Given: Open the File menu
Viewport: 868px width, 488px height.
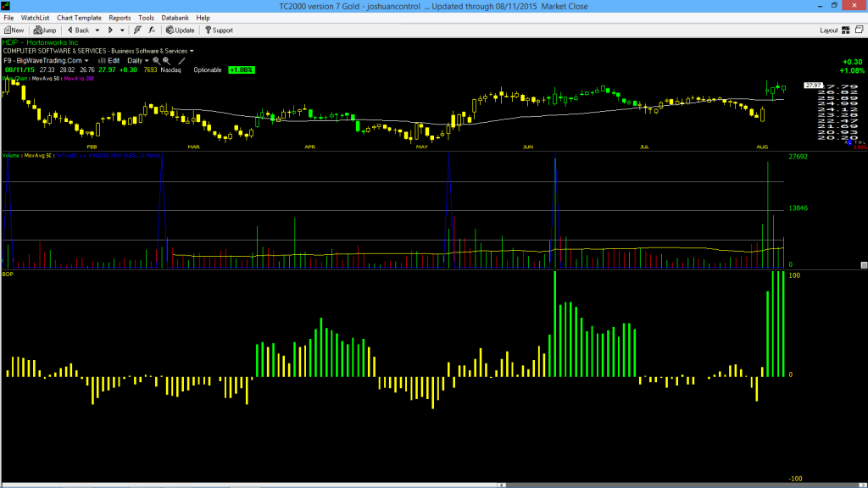Looking at the screenshot, I should (8, 18).
